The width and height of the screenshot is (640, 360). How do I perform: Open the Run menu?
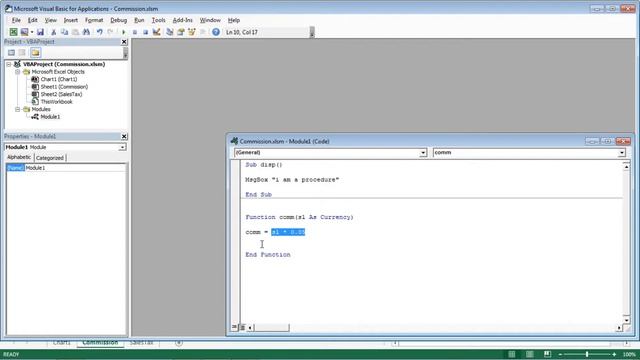coord(139,20)
